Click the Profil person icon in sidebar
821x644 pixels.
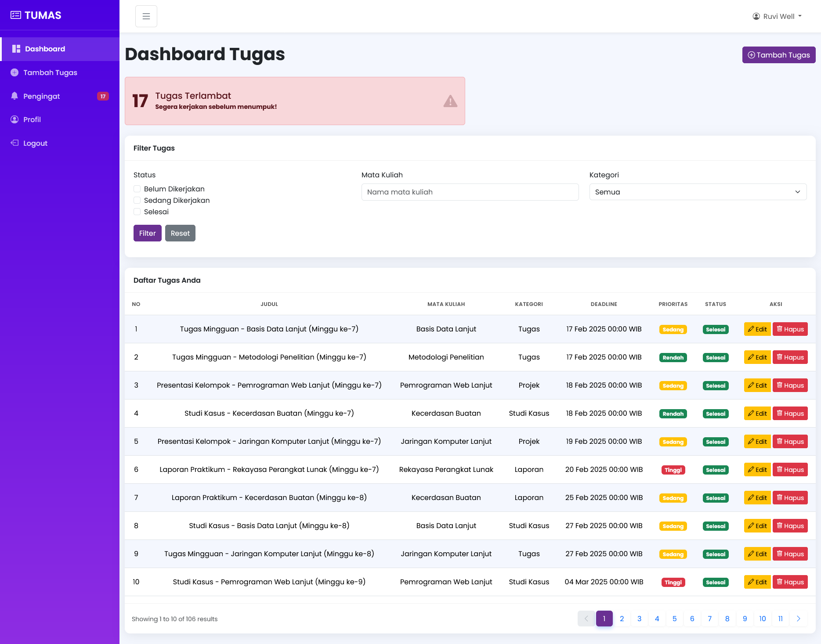(14, 119)
